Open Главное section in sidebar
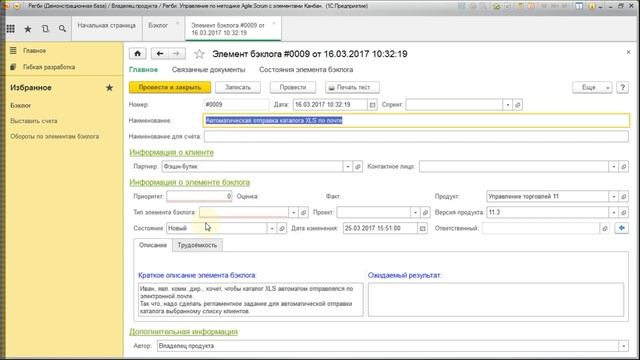 pyautogui.click(x=34, y=51)
